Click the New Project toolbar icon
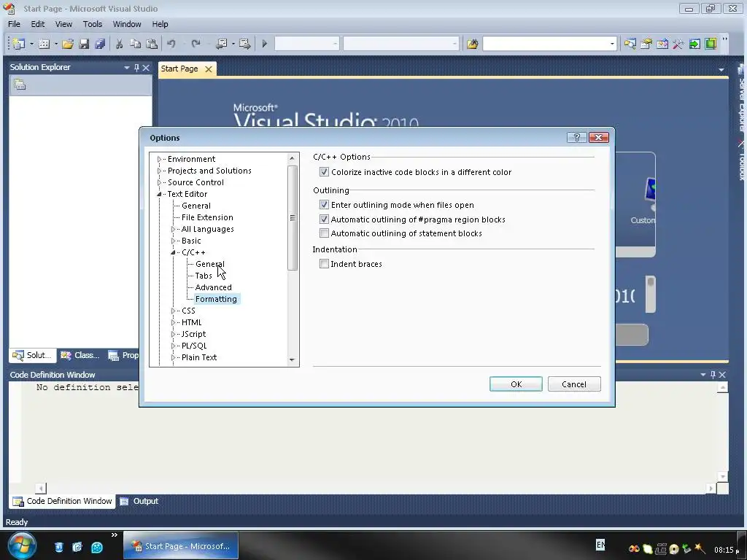 pyautogui.click(x=19, y=44)
